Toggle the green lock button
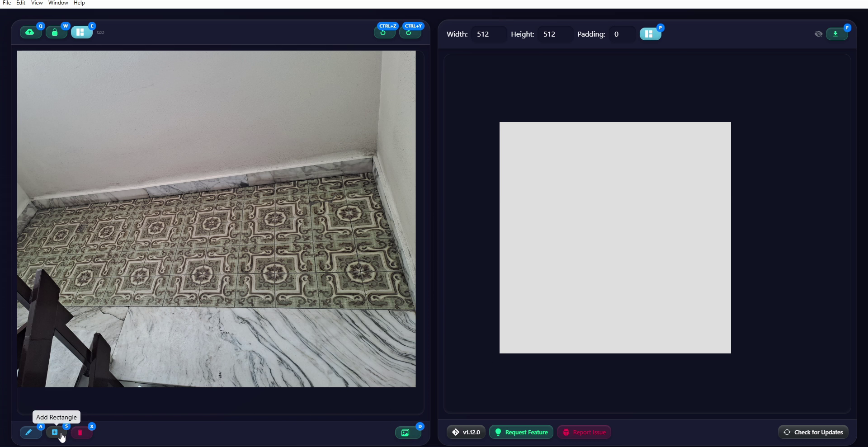 pyautogui.click(x=56, y=32)
